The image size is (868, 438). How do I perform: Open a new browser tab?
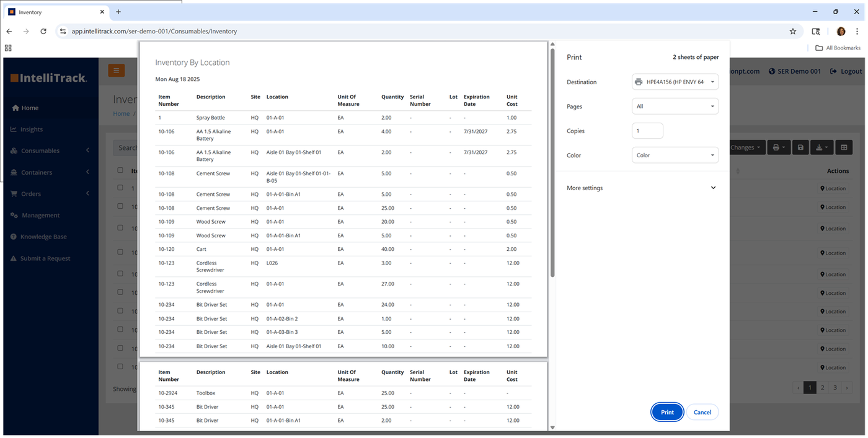(118, 12)
